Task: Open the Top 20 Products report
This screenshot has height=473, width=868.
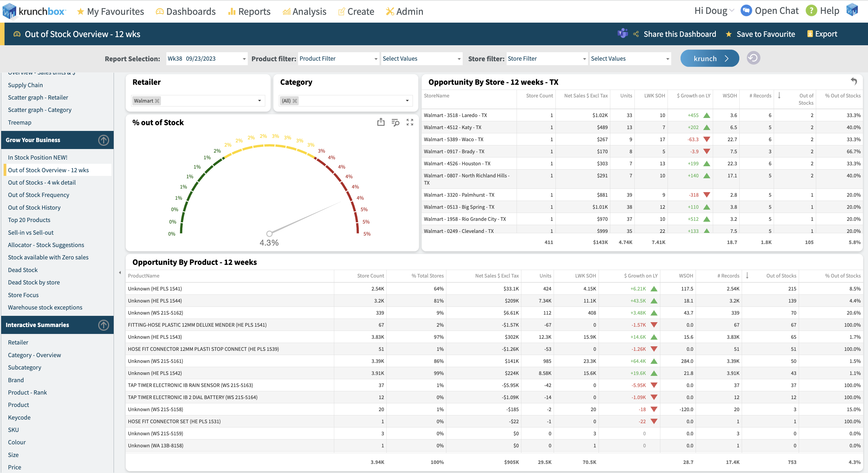Action: [29, 220]
